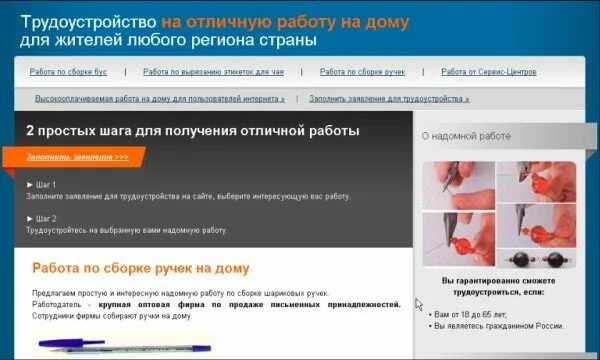Image resolution: width=600 pixels, height=360 pixels.
Task: Open the 'Работа по сборке бус' link
Action: [x=68, y=72]
